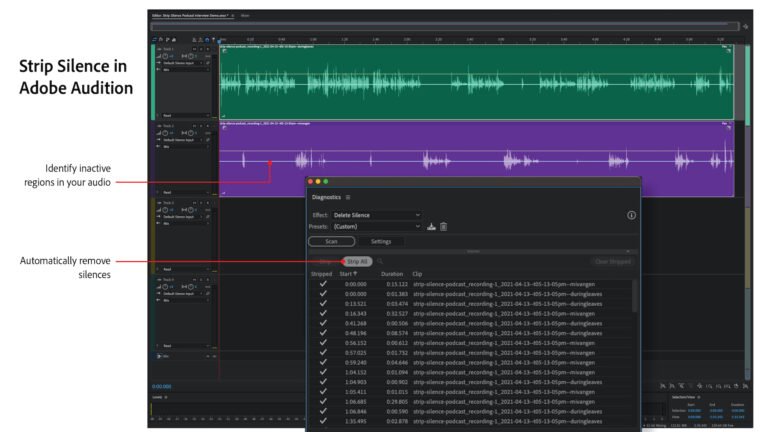Click the Track 2 volume knob
The height and width of the screenshot is (432, 768).
click(165, 133)
